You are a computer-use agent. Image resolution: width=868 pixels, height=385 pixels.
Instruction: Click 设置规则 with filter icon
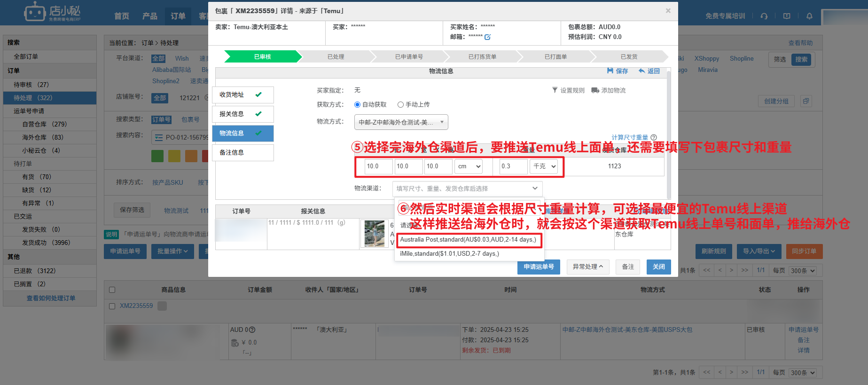pyautogui.click(x=568, y=90)
